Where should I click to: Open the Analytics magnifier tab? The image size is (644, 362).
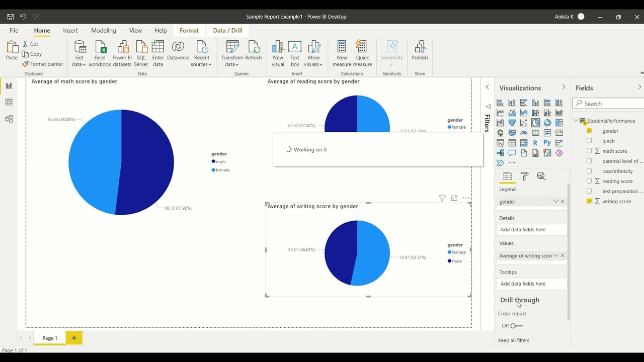(541, 176)
